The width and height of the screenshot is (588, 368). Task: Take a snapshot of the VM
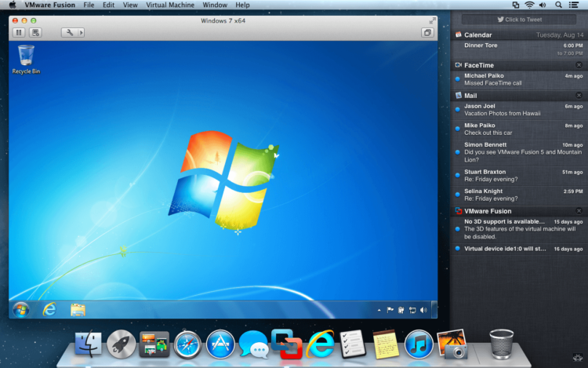35,33
